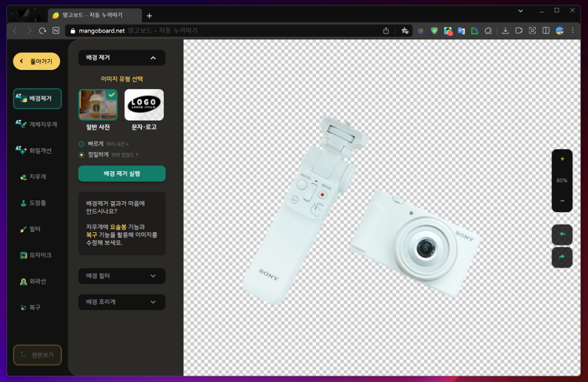This screenshot has height=382, width=588.
Task: Open the 개체지우개 sidebar tool
Action: click(x=37, y=124)
